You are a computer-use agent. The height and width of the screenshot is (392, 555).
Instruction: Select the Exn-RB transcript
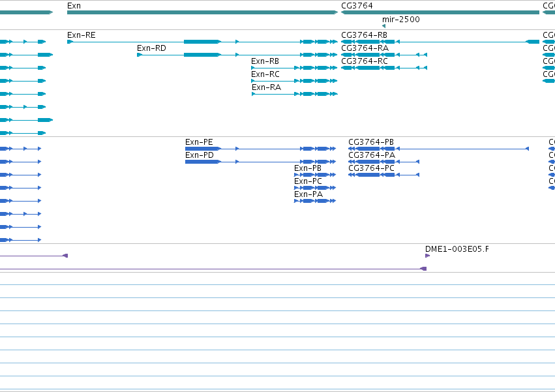(295, 68)
